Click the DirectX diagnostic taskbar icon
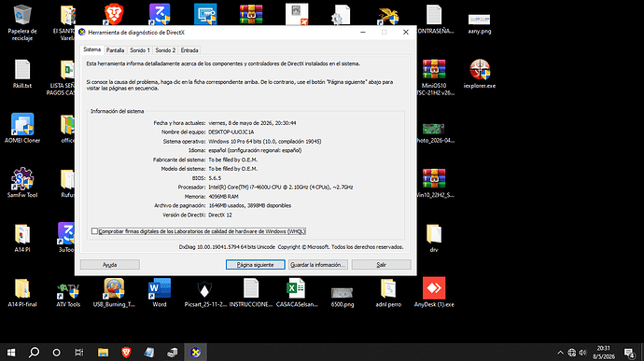The image size is (644, 361). [x=195, y=352]
